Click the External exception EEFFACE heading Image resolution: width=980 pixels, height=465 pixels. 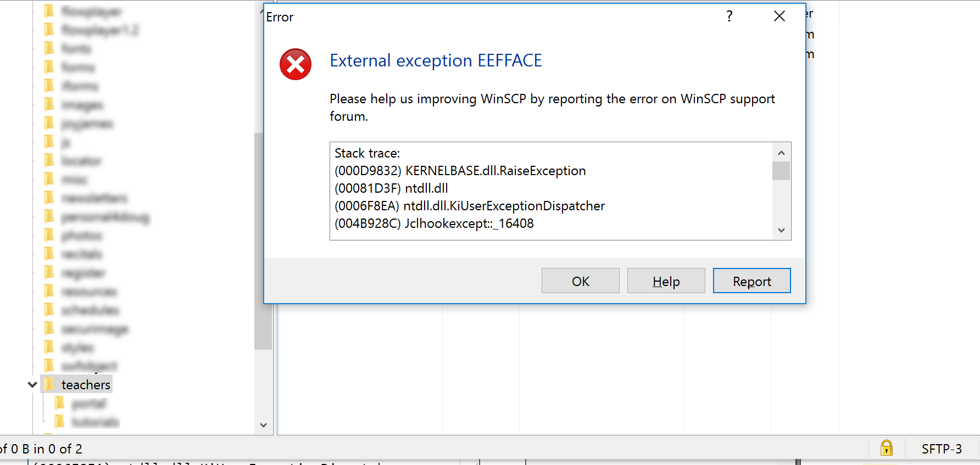[x=436, y=60]
